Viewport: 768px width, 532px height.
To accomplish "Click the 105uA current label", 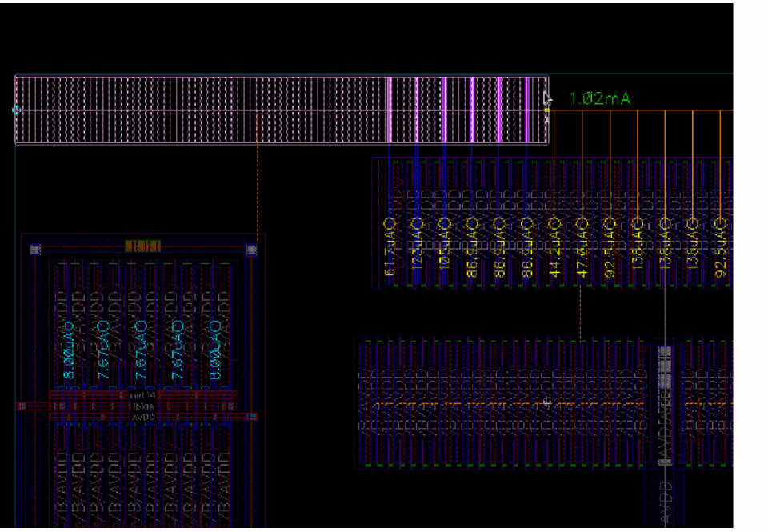I will pos(443,249).
